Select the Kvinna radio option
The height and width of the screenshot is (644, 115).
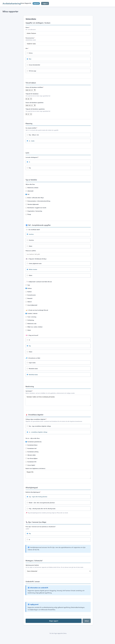click(x=58, y=53)
